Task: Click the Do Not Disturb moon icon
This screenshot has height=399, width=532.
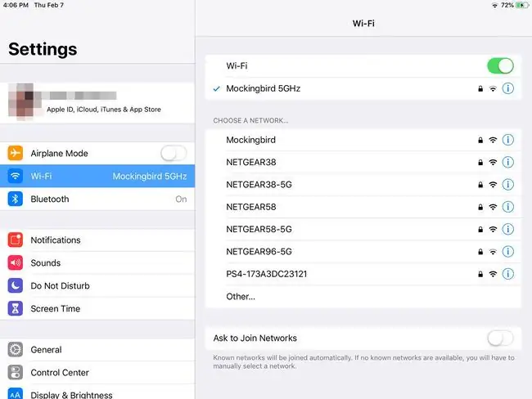Action: pos(16,286)
